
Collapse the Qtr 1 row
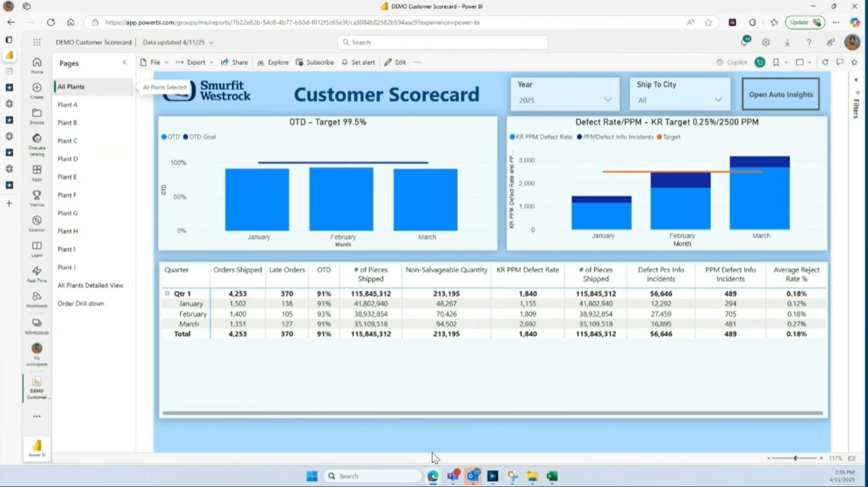coord(167,293)
